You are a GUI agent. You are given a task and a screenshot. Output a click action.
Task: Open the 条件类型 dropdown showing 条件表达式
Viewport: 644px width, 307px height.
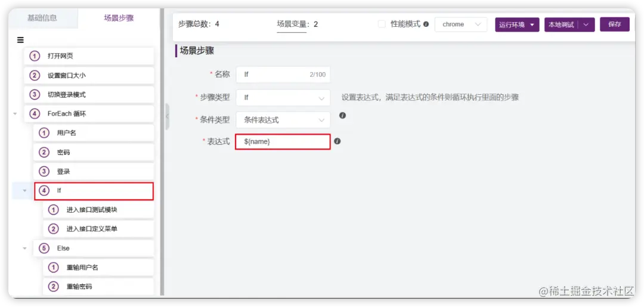[283, 120]
